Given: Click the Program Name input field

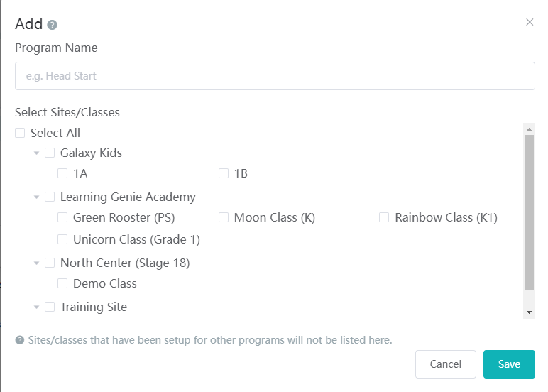Looking at the screenshot, I should pyautogui.click(x=275, y=76).
